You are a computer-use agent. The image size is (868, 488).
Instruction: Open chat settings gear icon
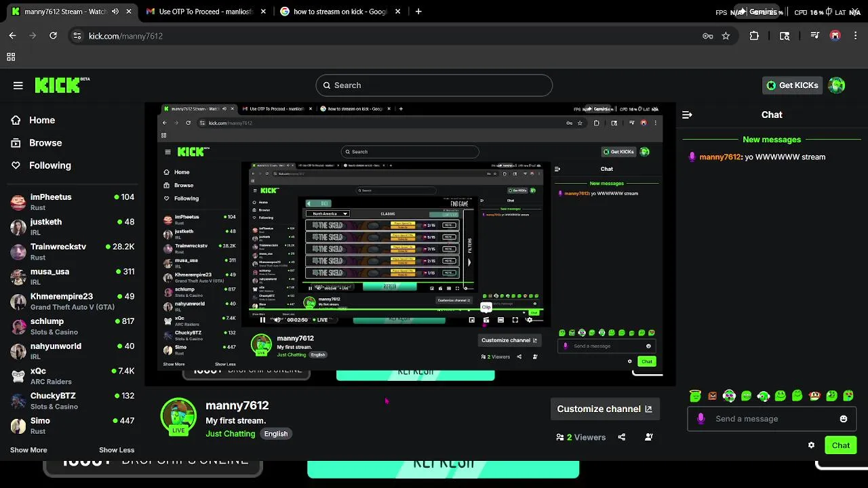pos(811,445)
